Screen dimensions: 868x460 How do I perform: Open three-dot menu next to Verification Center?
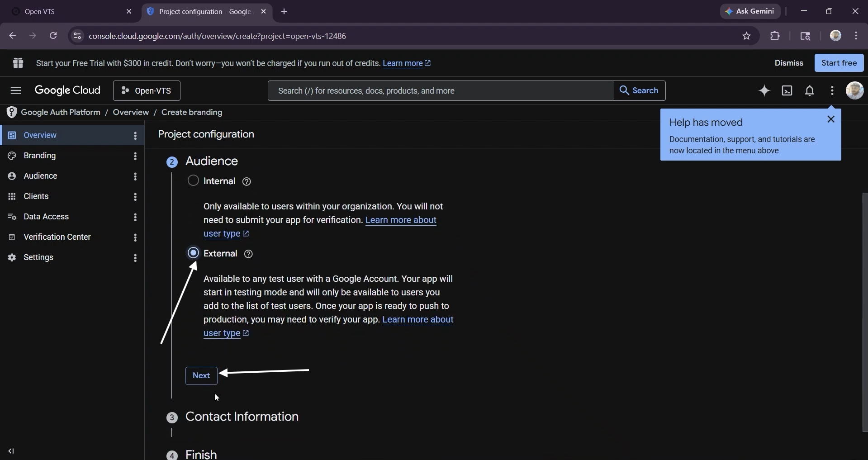click(135, 237)
